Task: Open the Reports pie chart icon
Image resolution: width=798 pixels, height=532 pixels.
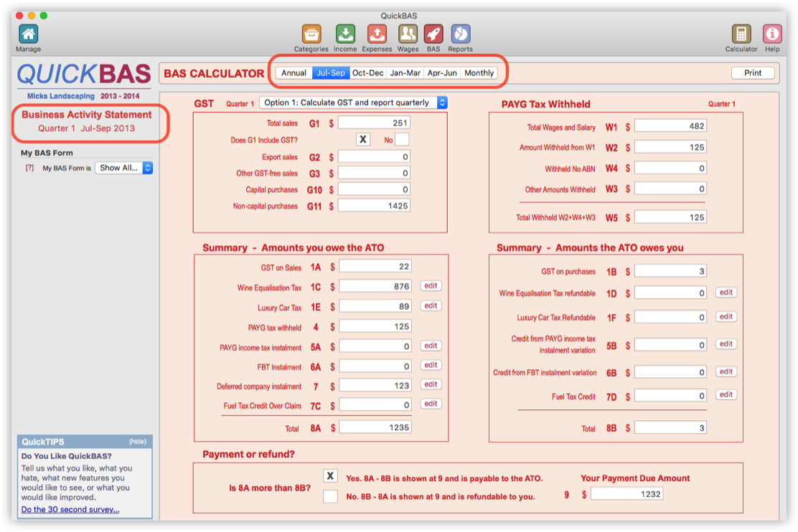Action: click(x=460, y=34)
